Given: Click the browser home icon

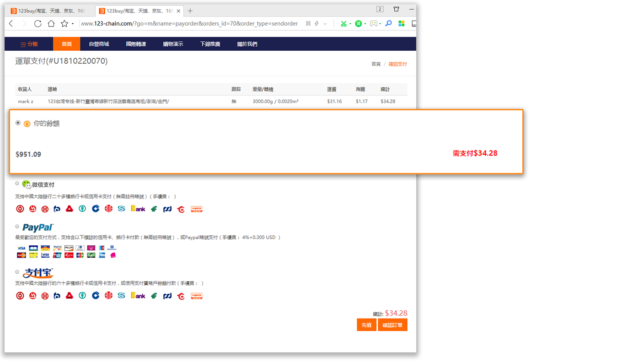Looking at the screenshot, I should click(51, 23).
